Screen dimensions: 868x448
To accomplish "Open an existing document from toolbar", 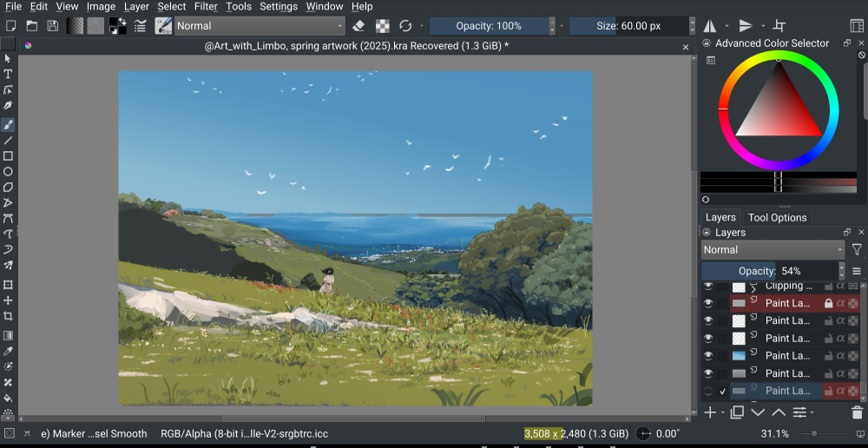I will pyautogui.click(x=31, y=25).
